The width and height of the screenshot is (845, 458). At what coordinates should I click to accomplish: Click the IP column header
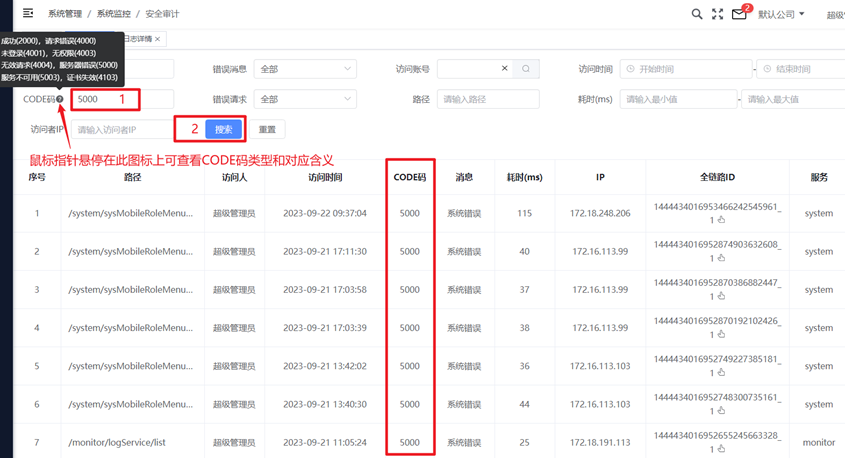[x=600, y=177]
